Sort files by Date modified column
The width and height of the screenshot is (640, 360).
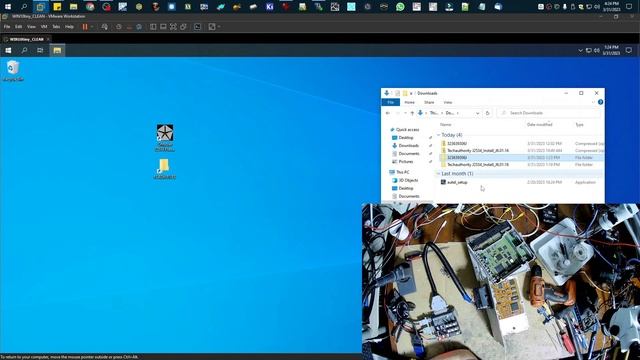point(540,124)
